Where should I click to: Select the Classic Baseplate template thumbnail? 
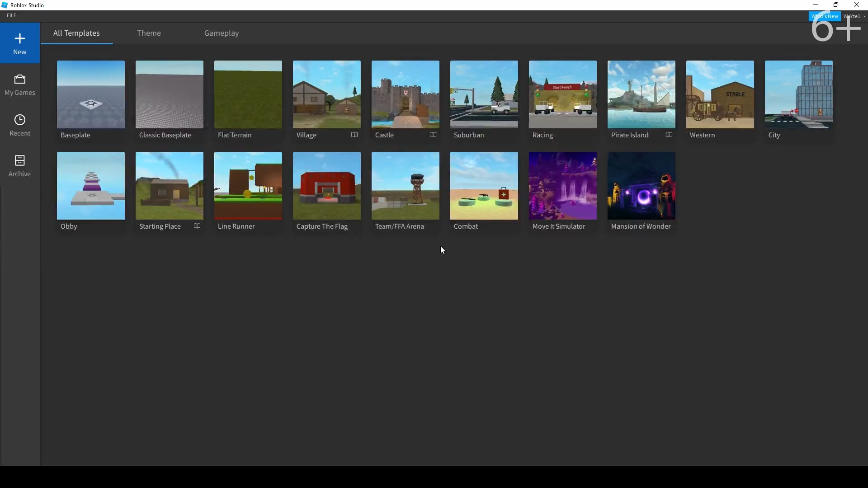tap(170, 94)
